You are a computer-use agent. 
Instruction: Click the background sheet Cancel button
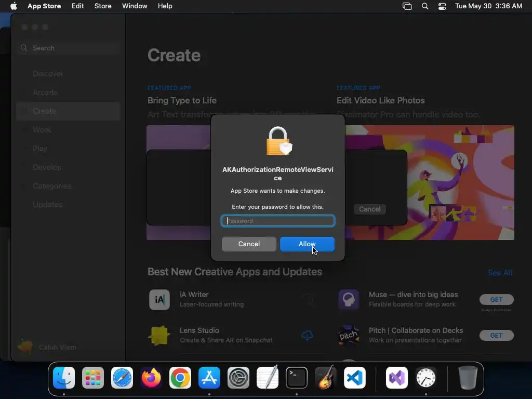[x=370, y=209]
